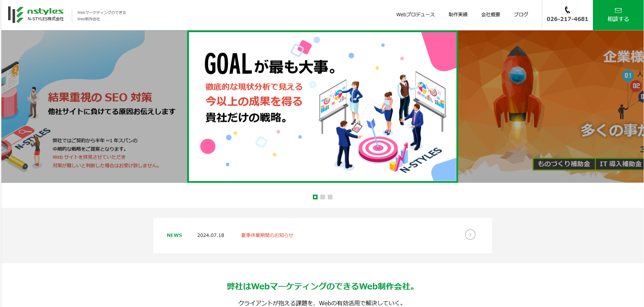Call phone number 026-217-4681
This screenshot has width=644, height=307.
click(x=567, y=19)
